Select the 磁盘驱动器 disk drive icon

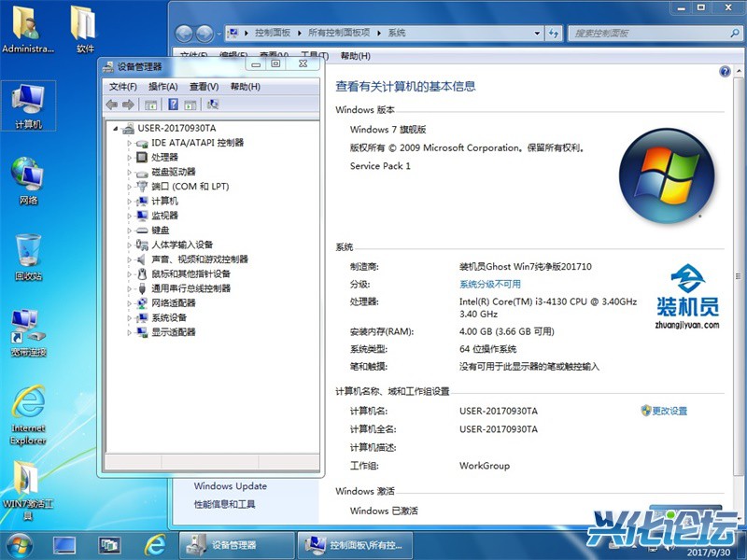[x=142, y=172]
